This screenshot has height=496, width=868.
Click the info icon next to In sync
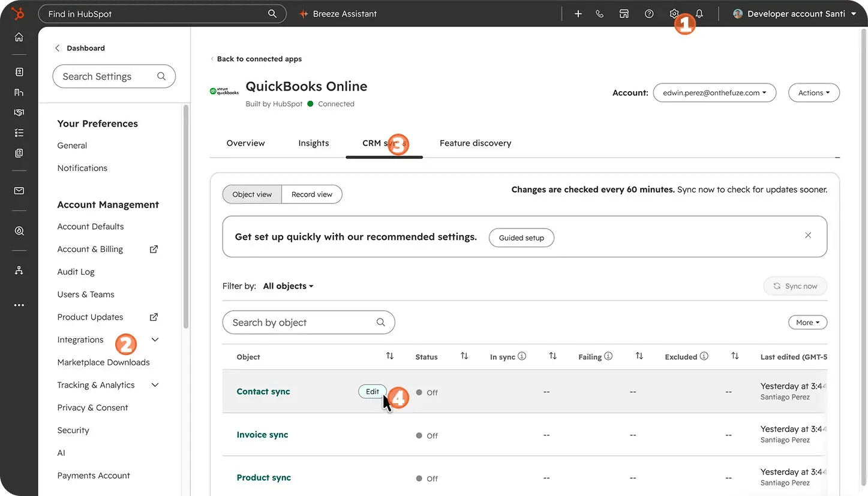click(522, 356)
